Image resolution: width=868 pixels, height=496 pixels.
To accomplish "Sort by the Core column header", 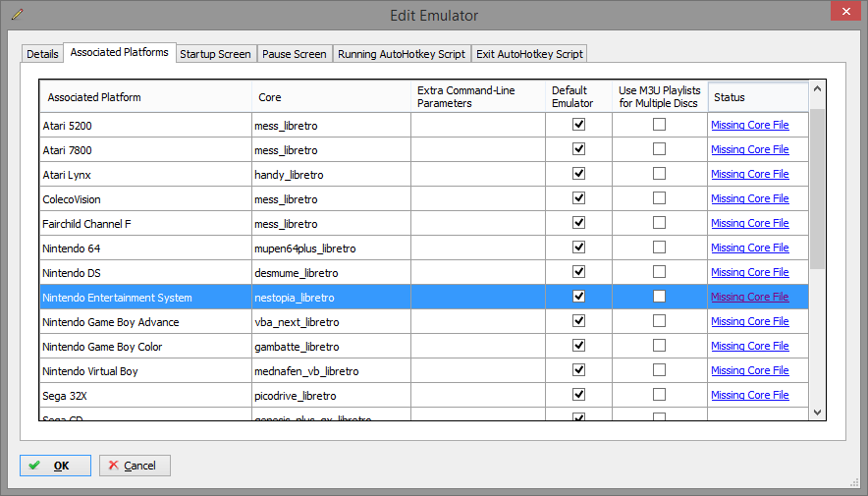I will pos(331,97).
